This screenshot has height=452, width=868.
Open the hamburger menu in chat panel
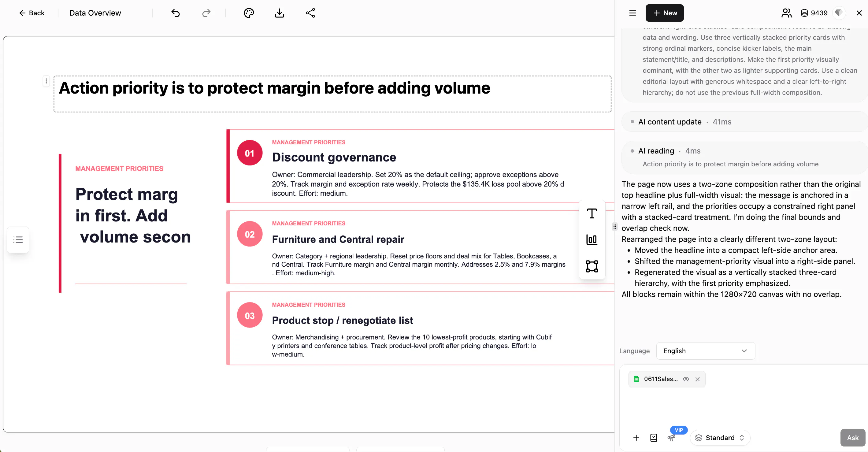point(632,13)
